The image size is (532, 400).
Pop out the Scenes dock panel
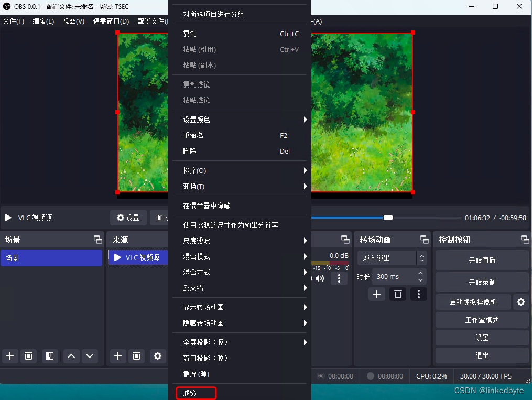(97, 240)
